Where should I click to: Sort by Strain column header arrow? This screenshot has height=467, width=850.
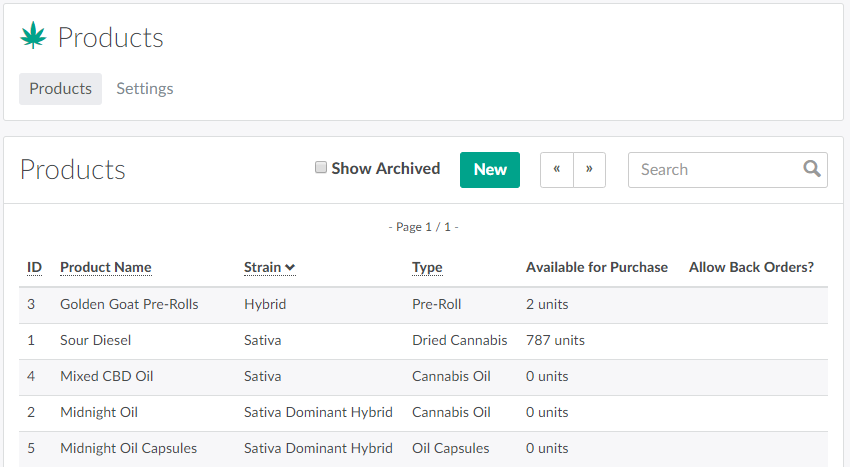click(x=290, y=267)
